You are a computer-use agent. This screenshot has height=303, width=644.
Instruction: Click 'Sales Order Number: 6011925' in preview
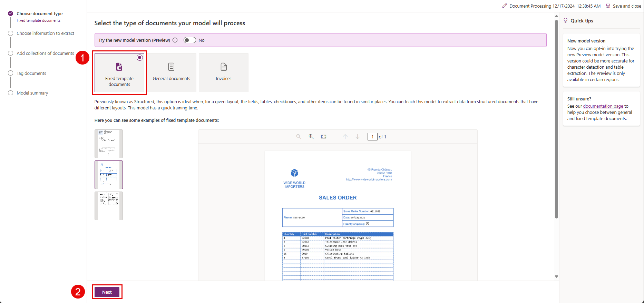click(362, 211)
